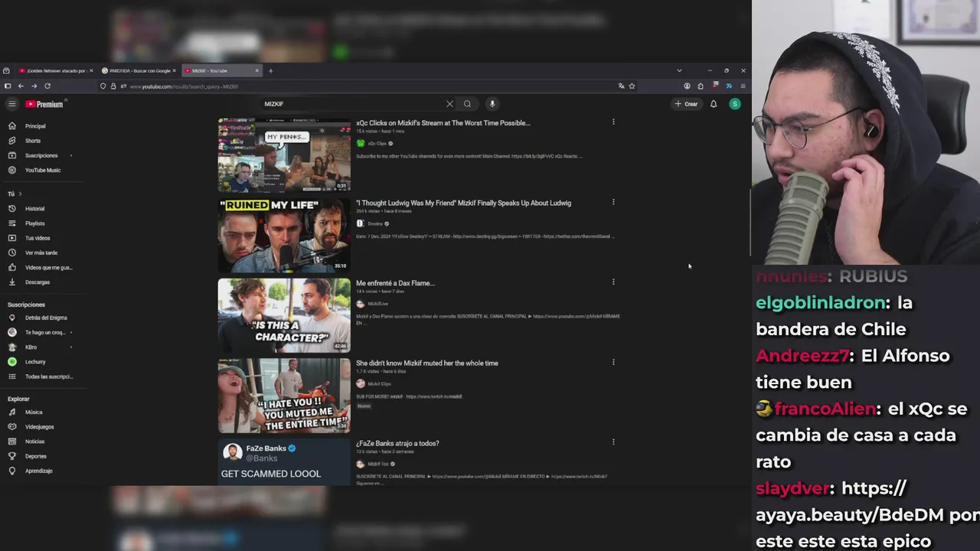Open YouTube notifications bell
The width and height of the screenshot is (980, 551).
point(714,104)
